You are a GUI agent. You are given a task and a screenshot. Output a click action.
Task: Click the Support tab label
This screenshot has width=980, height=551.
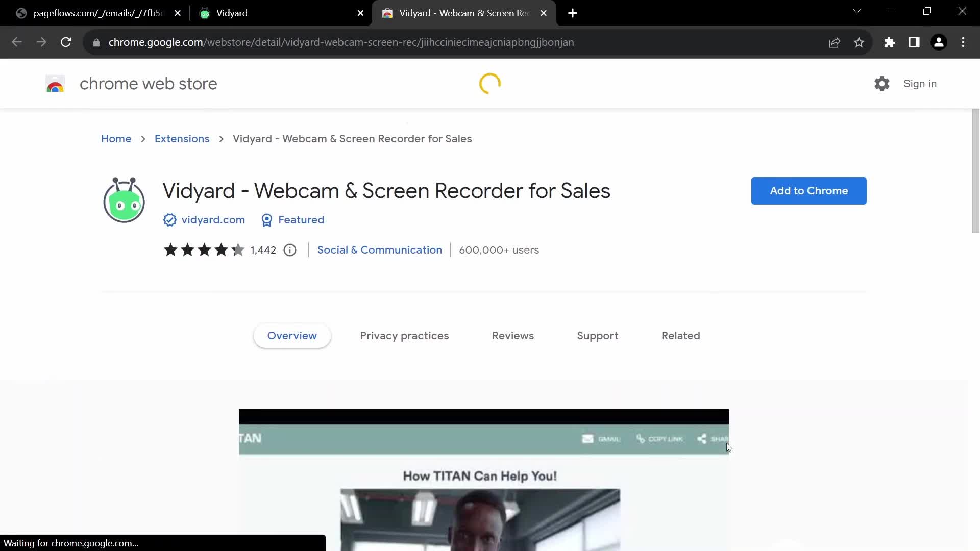pyautogui.click(x=598, y=336)
